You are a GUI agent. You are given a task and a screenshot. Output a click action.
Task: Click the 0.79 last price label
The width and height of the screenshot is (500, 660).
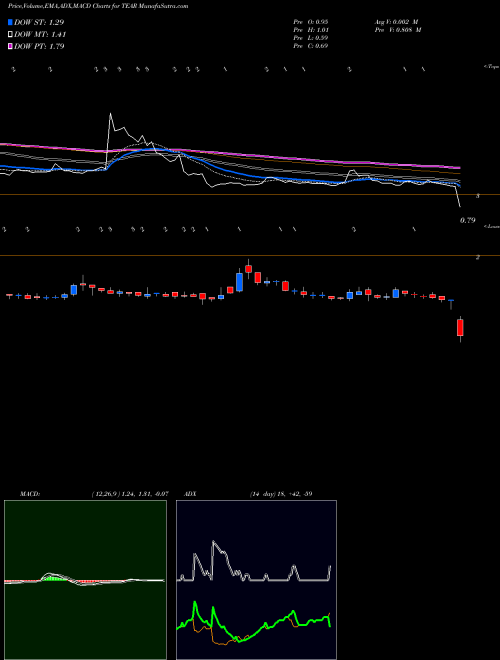click(468, 220)
